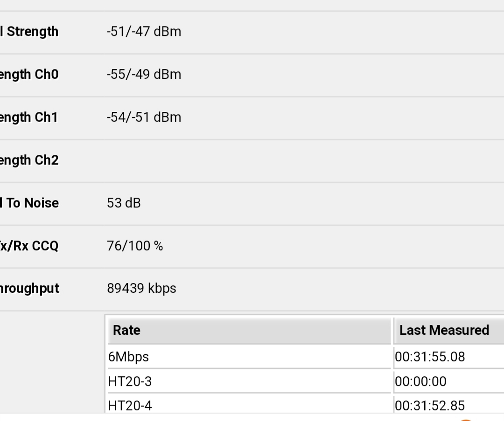Click the 00:31:52.85 last measured cell
This screenshot has height=421, width=504.
pyautogui.click(x=430, y=406)
